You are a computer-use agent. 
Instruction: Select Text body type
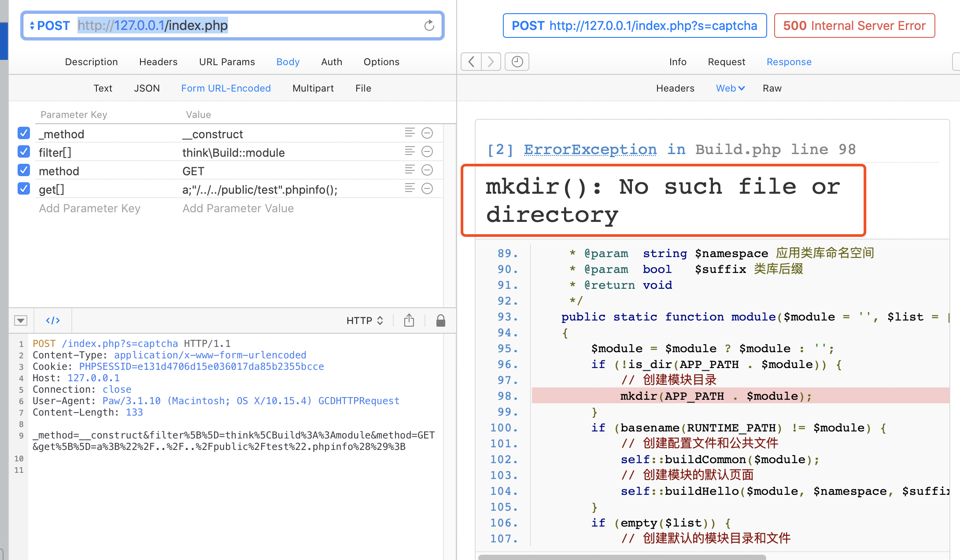(103, 88)
